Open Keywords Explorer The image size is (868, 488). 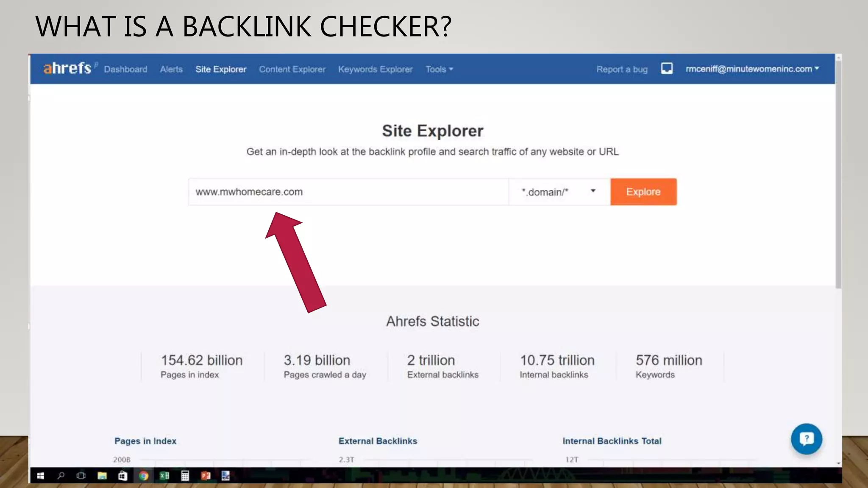coord(375,69)
